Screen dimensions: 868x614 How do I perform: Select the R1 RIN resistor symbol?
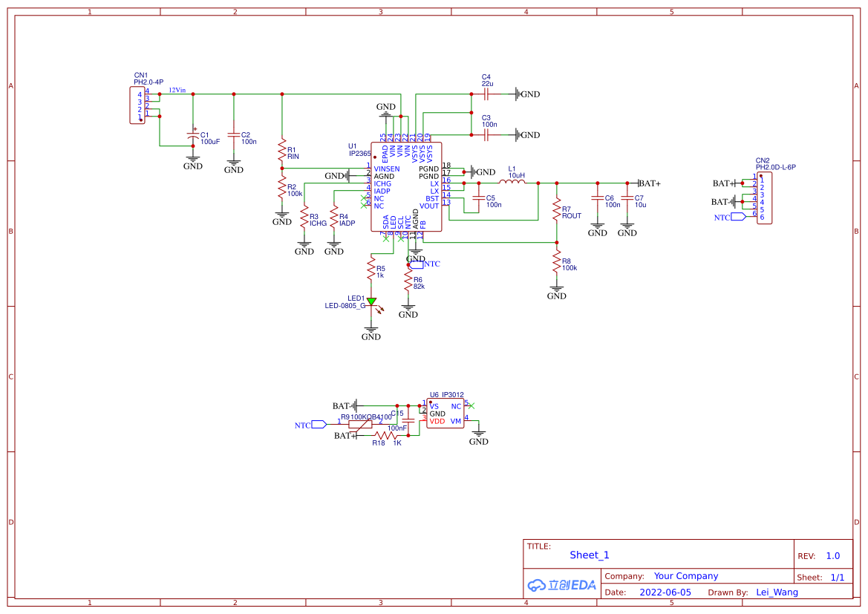(x=282, y=151)
